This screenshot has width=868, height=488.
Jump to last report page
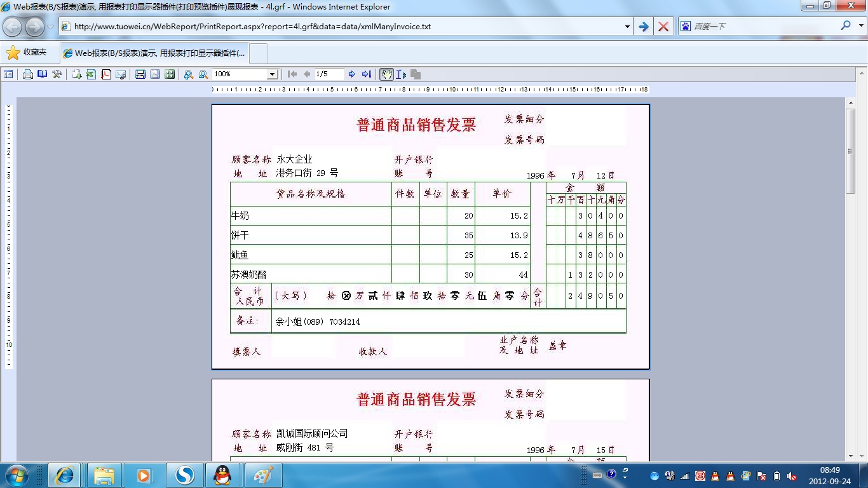[x=367, y=74]
